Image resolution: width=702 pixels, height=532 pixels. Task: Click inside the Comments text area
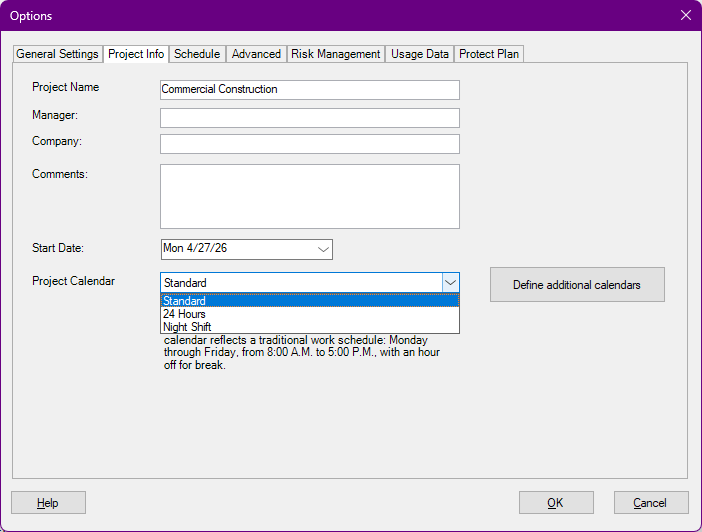click(x=310, y=197)
